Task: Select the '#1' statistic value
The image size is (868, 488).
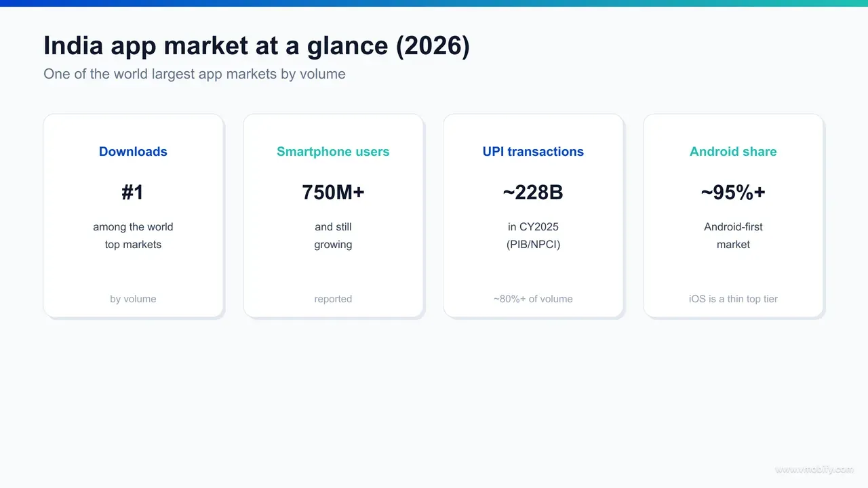Action: coord(133,192)
